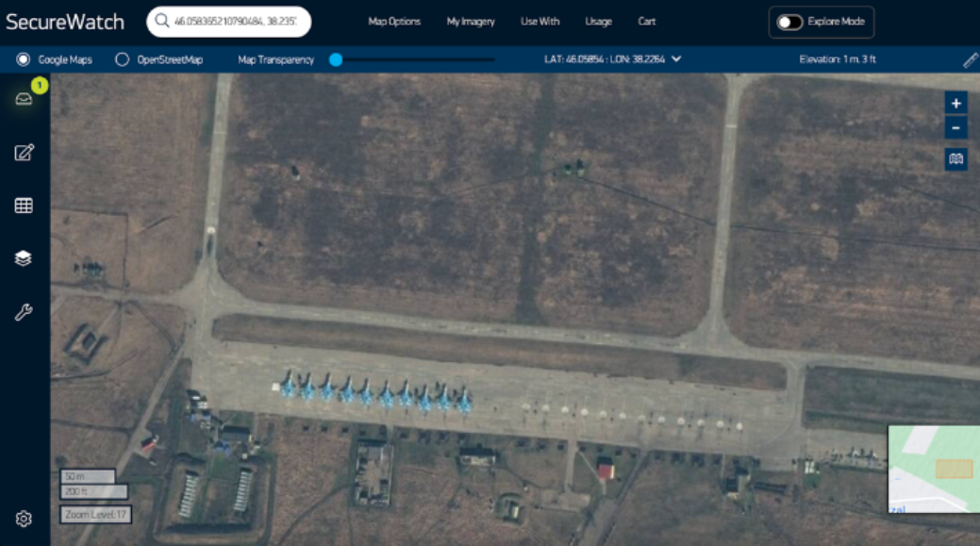The height and width of the screenshot is (546, 980).
Task: Open the table grid view icon
Action: point(24,206)
